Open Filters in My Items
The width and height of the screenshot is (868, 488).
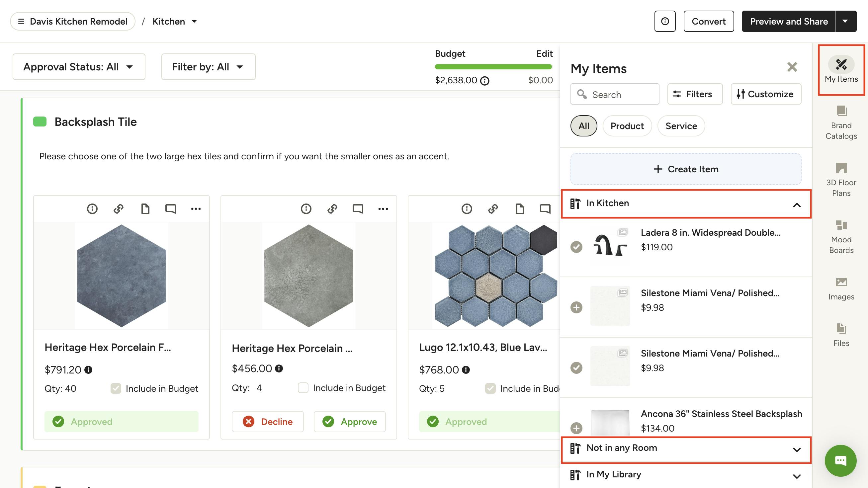(695, 94)
